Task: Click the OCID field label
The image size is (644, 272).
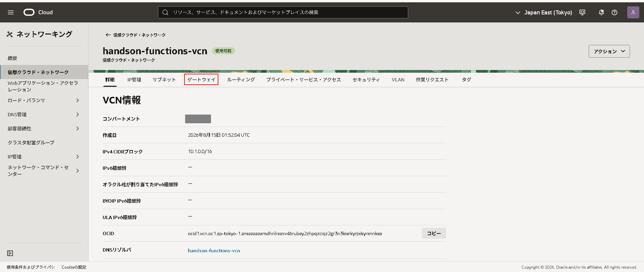Action: (x=108, y=233)
